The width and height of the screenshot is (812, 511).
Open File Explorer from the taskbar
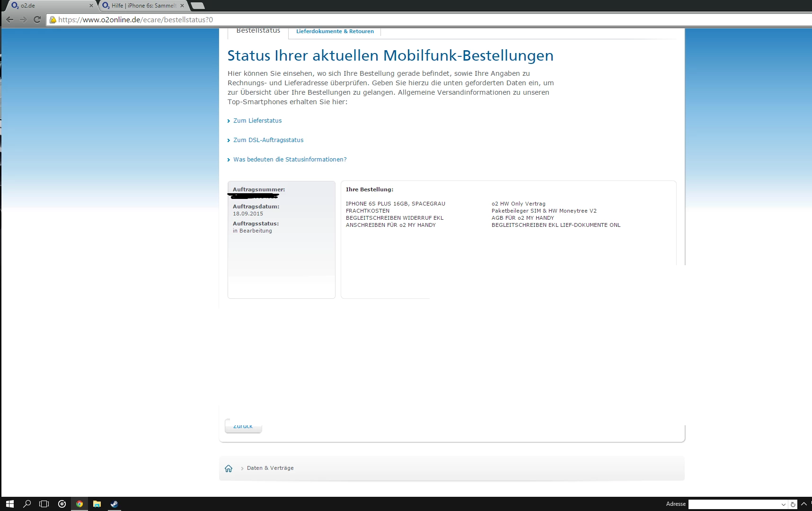pos(97,504)
